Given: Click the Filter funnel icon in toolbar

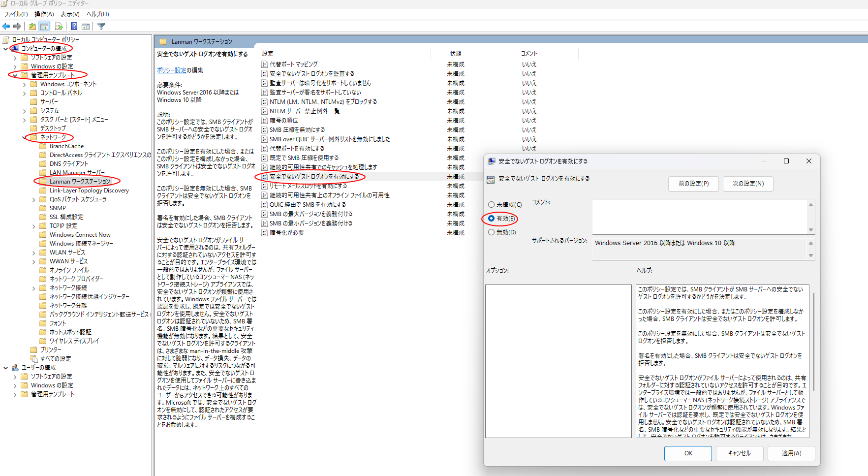Looking at the screenshot, I should coord(101,27).
